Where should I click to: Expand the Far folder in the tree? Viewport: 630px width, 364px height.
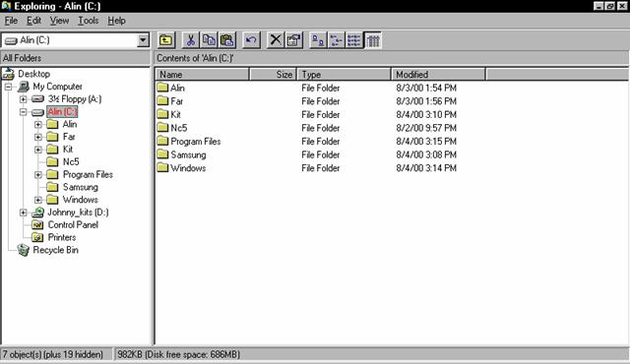pyautogui.click(x=38, y=137)
